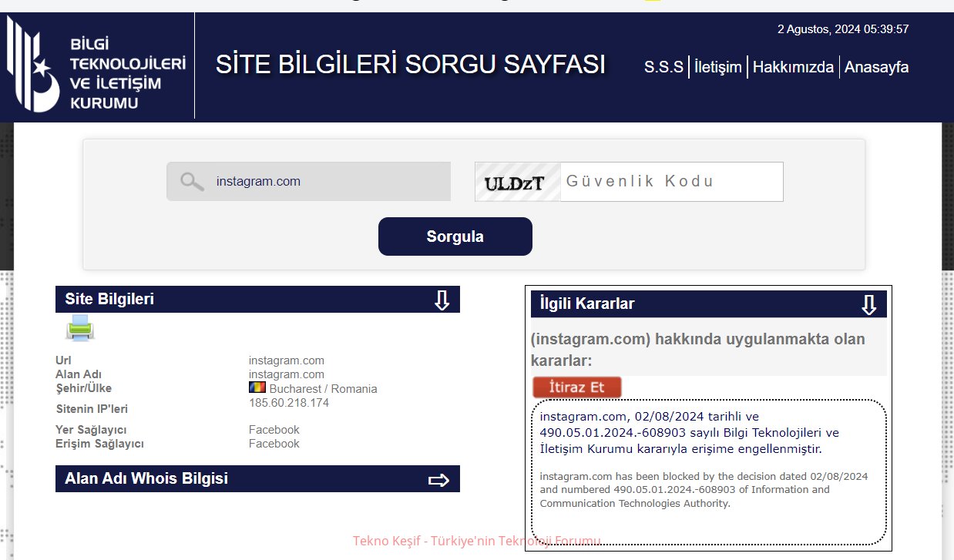The height and width of the screenshot is (560, 954).
Task: Select the instagram.com value in the Url row
Action: (x=287, y=360)
